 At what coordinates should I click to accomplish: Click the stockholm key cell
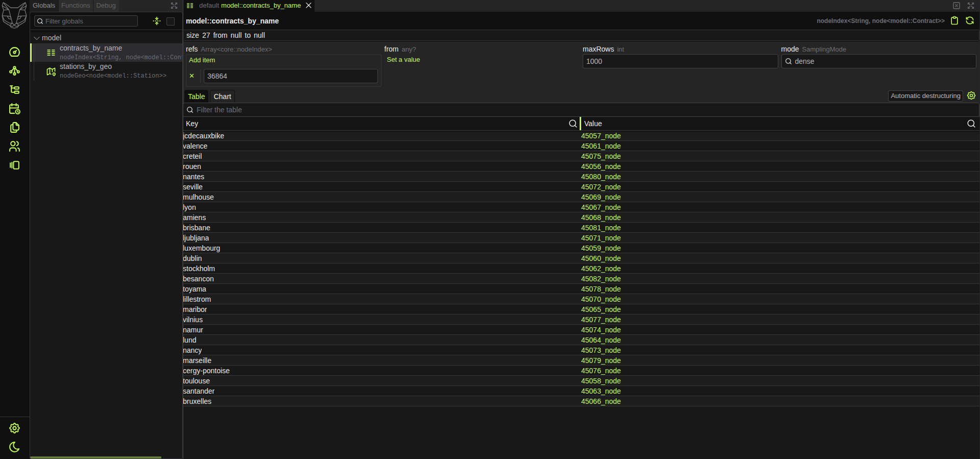click(381, 269)
